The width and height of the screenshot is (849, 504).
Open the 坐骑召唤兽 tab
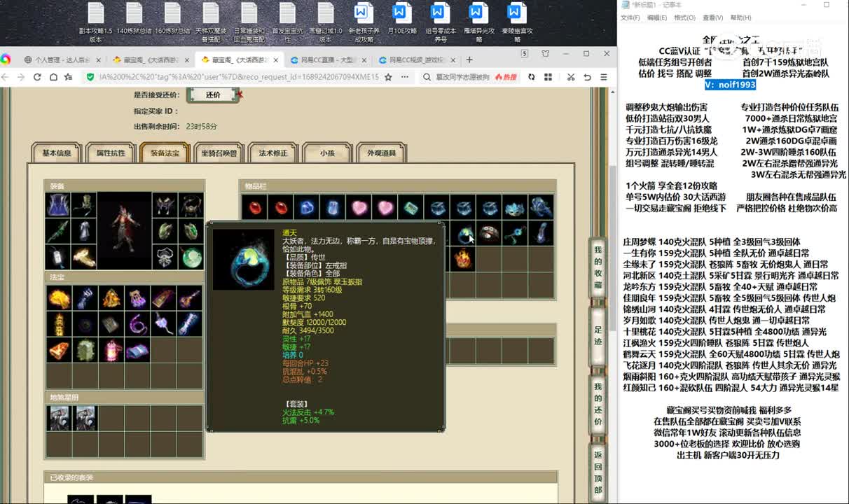tap(219, 153)
